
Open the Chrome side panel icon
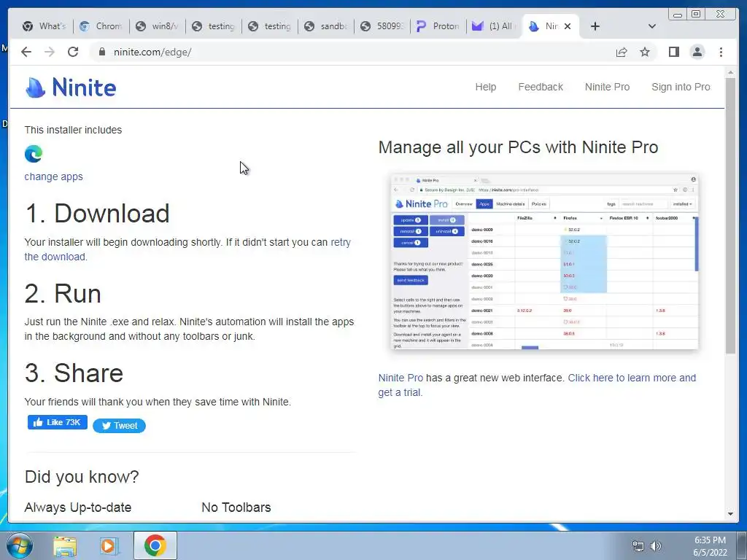673,52
